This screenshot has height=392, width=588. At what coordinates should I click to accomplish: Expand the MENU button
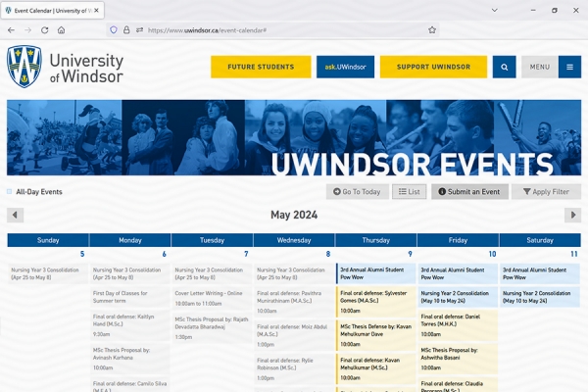tap(539, 68)
